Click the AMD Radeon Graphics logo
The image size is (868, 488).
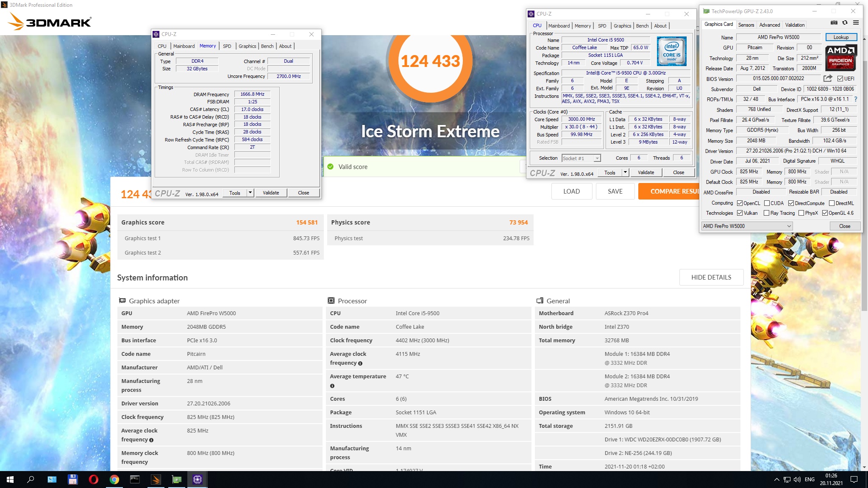(841, 58)
